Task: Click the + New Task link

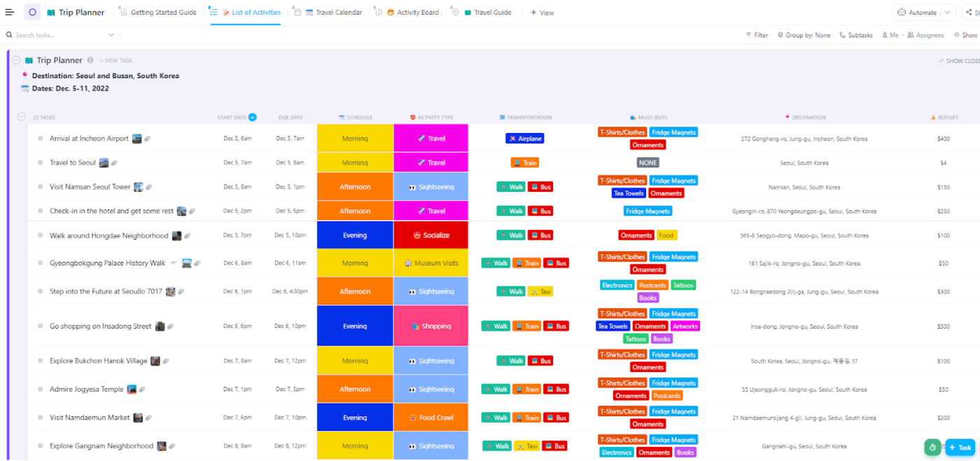Action: pyautogui.click(x=116, y=61)
